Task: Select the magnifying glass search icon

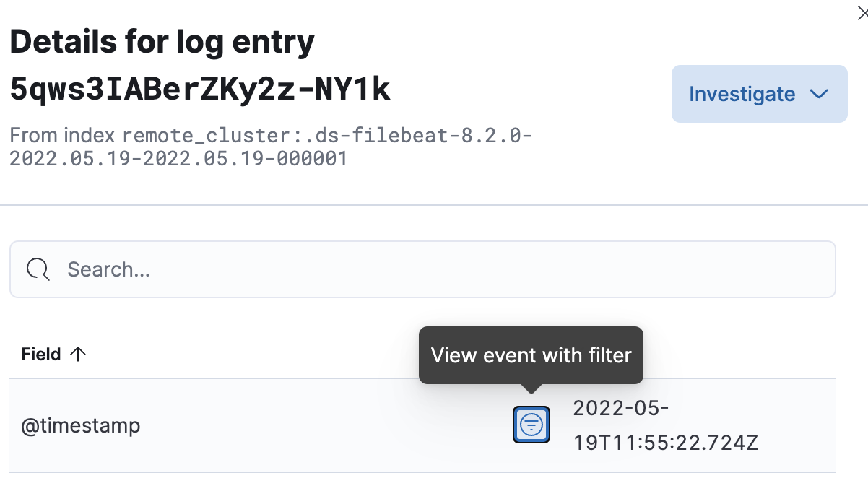Action: coord(38,269)
